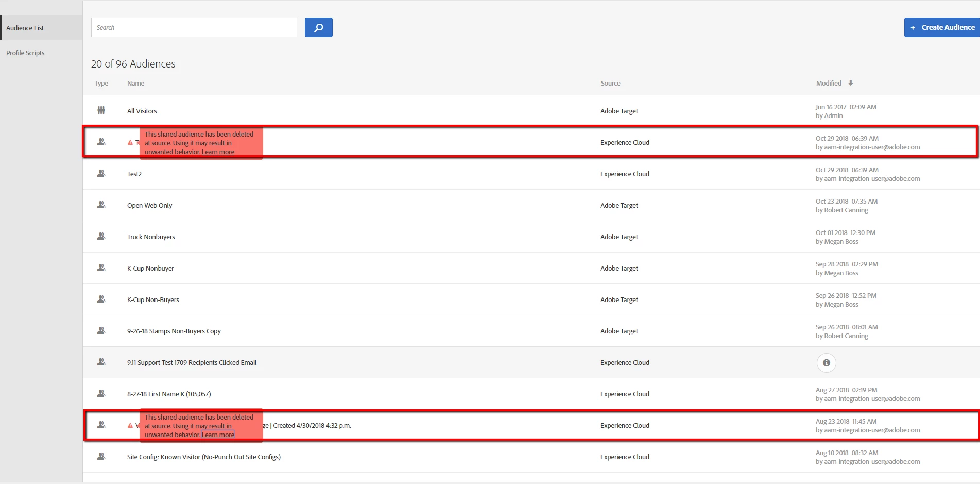This screenshot has height=484, width=980.
Task: Click the audience icon for Open Web Only
Action: (101, 205)
